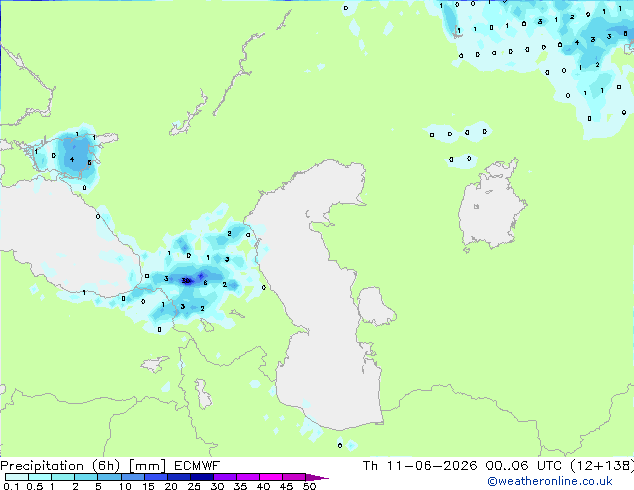Click the peak '30' value on the map

click(186, 280)
